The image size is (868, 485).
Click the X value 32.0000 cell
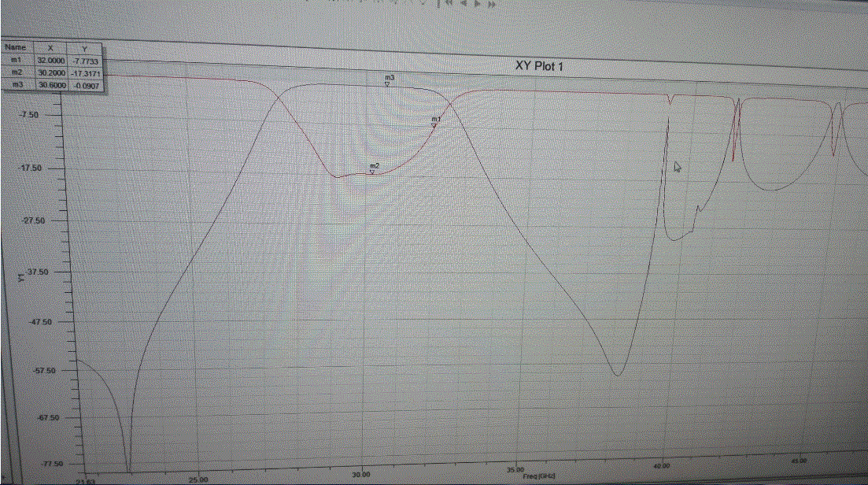click(x=51, y=61)
